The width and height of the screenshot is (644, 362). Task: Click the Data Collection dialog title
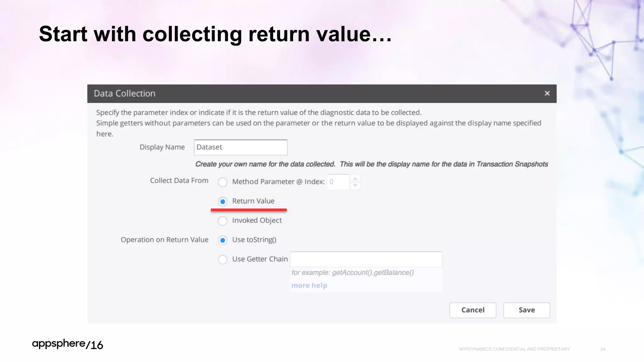[x=125, y=93]
